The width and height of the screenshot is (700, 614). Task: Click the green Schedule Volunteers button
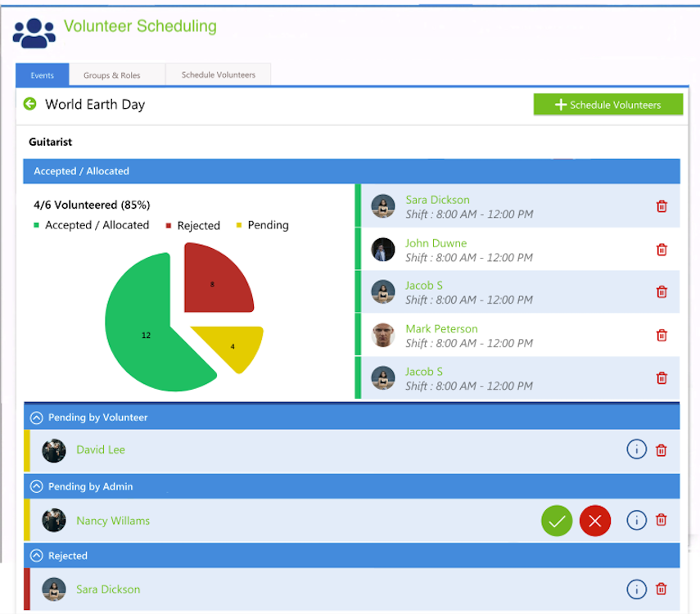click(608, 105)
